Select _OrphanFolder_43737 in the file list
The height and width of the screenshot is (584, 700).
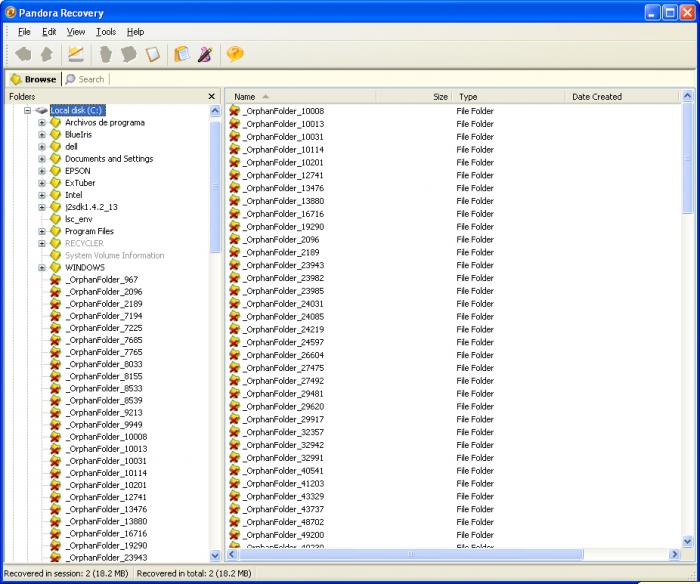click(283, 509)
